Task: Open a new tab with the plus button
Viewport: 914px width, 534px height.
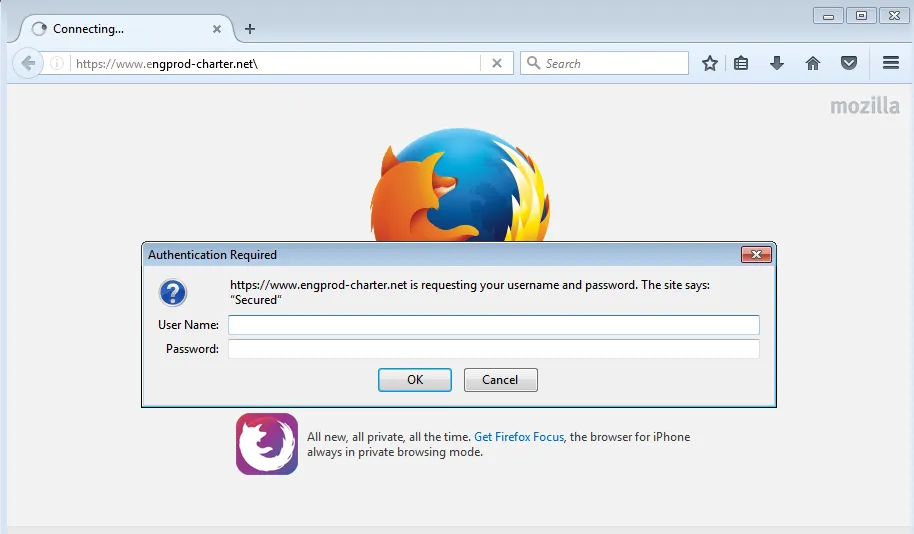Action: pos(250,29)
